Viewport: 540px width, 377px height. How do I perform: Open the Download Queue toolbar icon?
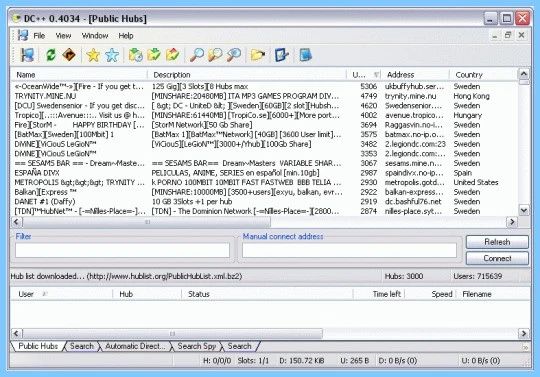(135, 55)
